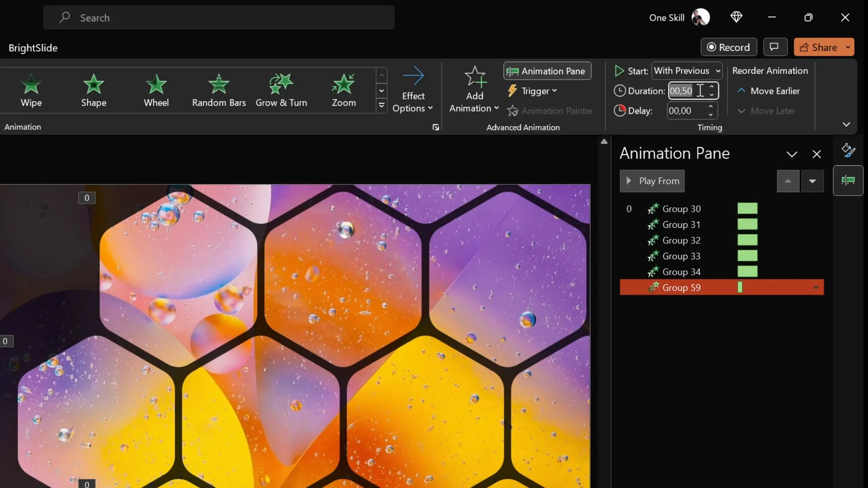
Task: Increase Duration with the up spinner
Action: click(x=712, y=87)
